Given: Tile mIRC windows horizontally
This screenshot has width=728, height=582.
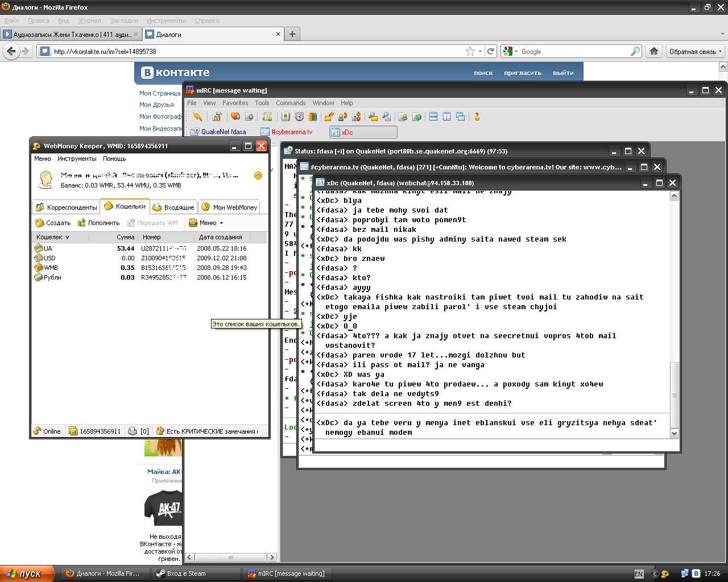Looking at the screenshot, I should tap(433, 117).
